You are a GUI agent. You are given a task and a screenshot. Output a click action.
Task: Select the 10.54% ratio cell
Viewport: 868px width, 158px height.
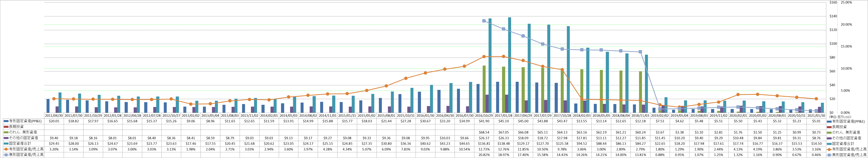[x=464, y=149]
